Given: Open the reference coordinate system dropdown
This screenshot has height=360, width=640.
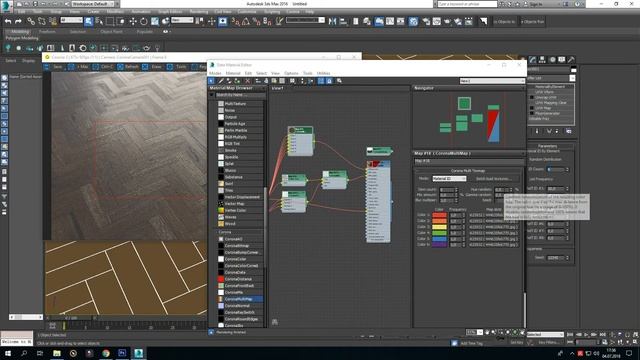Looking at the screenshot, I should tap(182, 20).
